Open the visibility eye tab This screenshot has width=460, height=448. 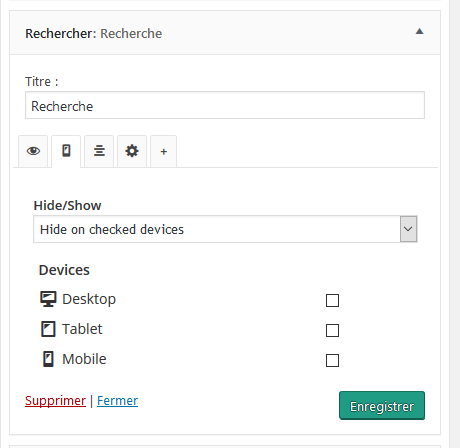click(33, 151)
